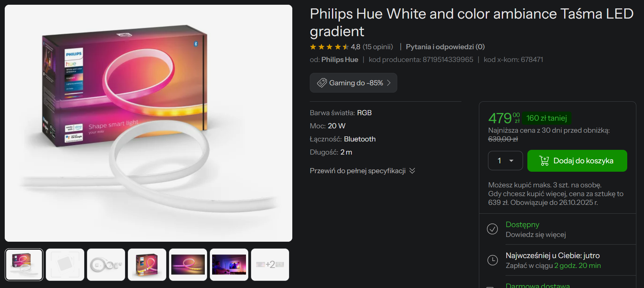This screenshot has height=288, width=644.
Task: Expand Gaming do -85% promotion chevron
Action: [x=389, y=83]
